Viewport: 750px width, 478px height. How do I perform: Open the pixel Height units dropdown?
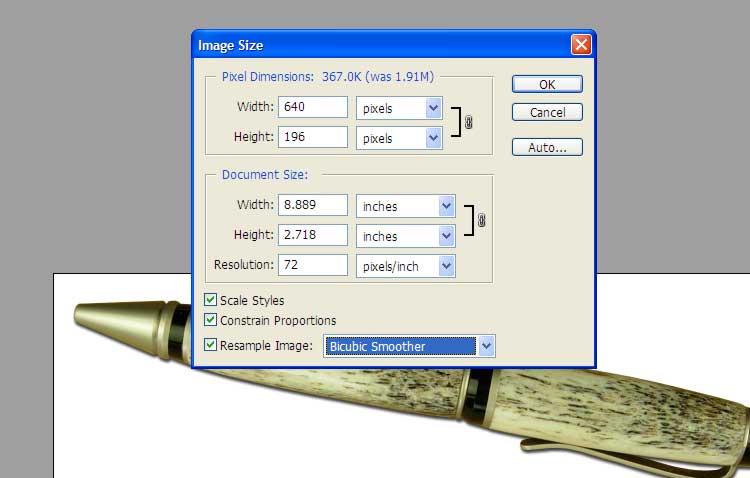click(399, 138)
